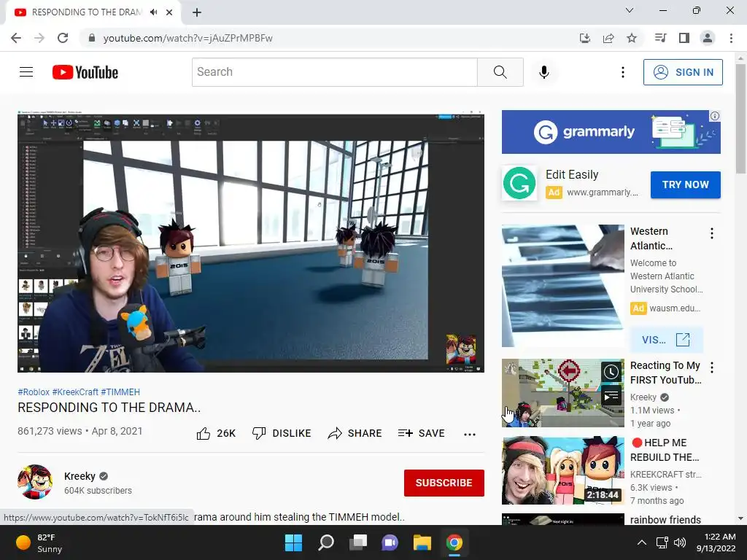Like the video with thumbs-up

pyautogui.click(x=216, y=433)
